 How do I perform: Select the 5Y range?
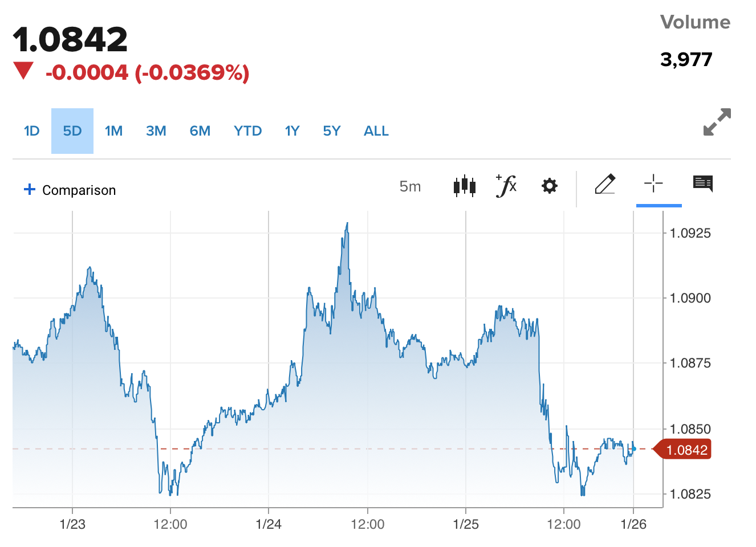(x=331, y=131)
